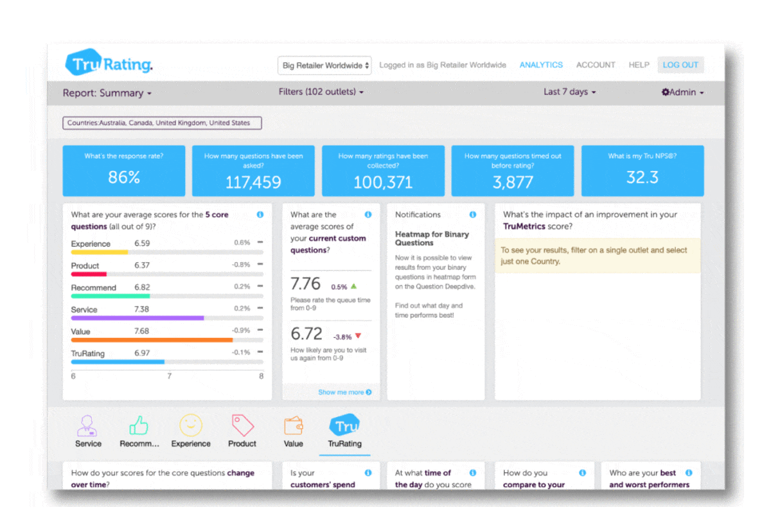Switch to the Service tab label

click(x=88, y=444)
